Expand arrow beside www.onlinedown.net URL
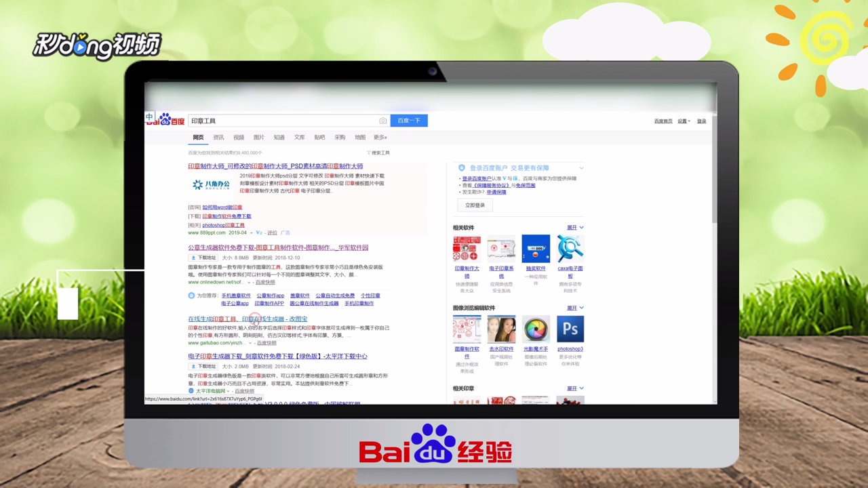Screen dimensions: 868x488 point(249,283)
